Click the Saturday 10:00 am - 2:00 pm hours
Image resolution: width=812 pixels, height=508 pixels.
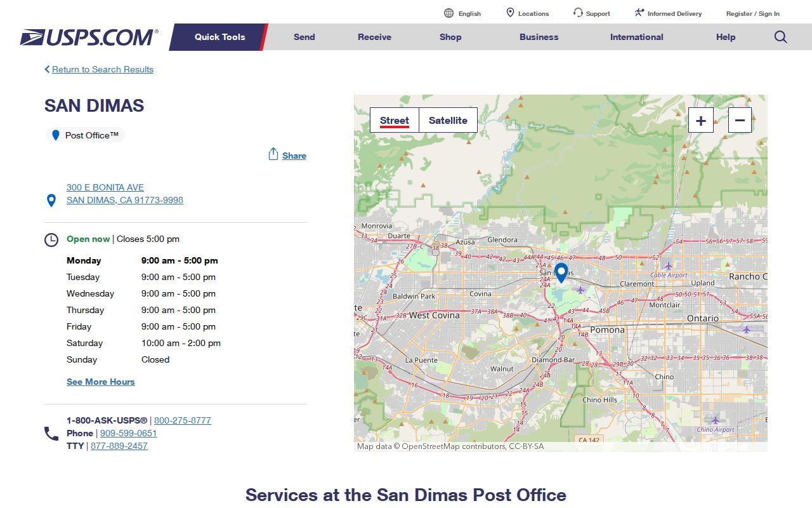tap(181, 343)
